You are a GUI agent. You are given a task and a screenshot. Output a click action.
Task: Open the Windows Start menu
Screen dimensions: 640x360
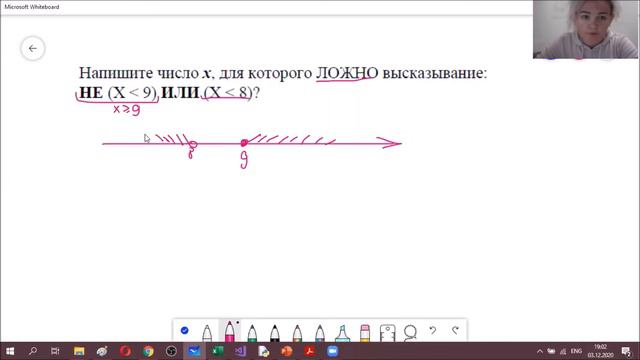click(x=10, y=351)
